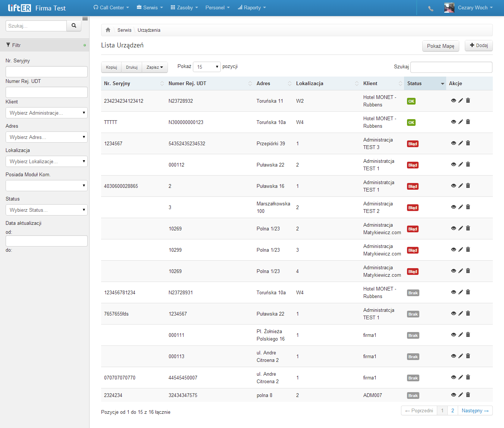Edit device with UDT number 000111

461,335
